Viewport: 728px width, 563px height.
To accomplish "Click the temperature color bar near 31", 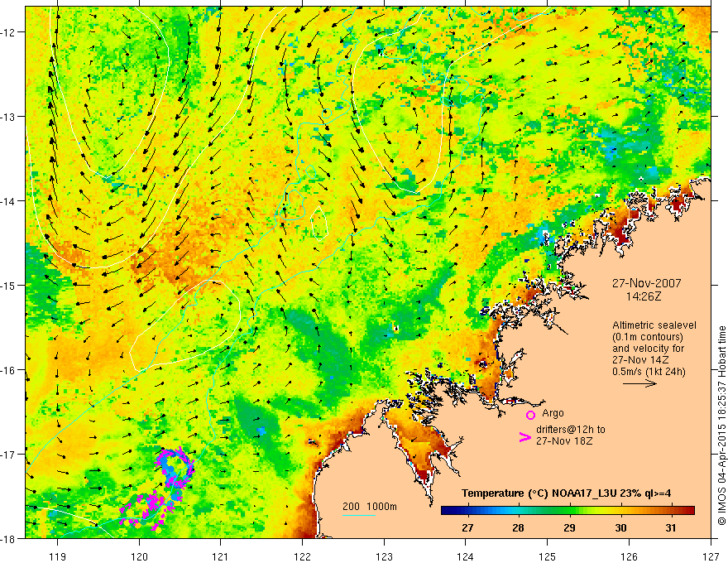I will 670,511.
